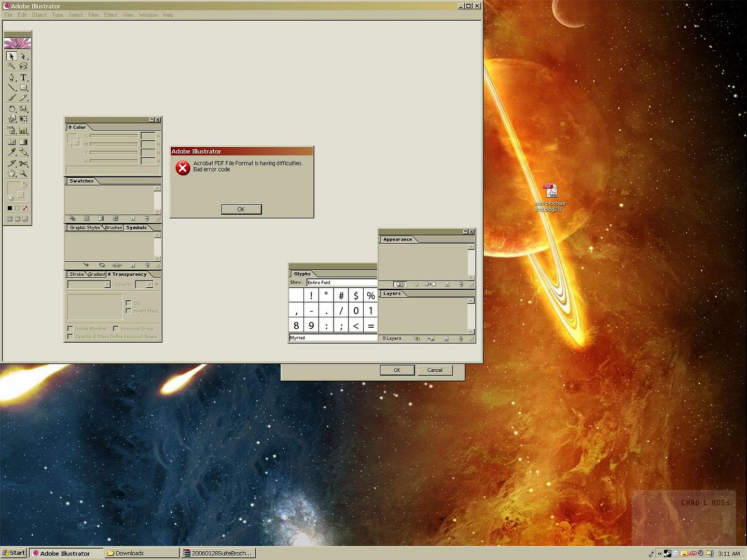Select the Gradient tool in toolbox
Image resolution: width=747 pixels, height=560 pixels.
23,142
